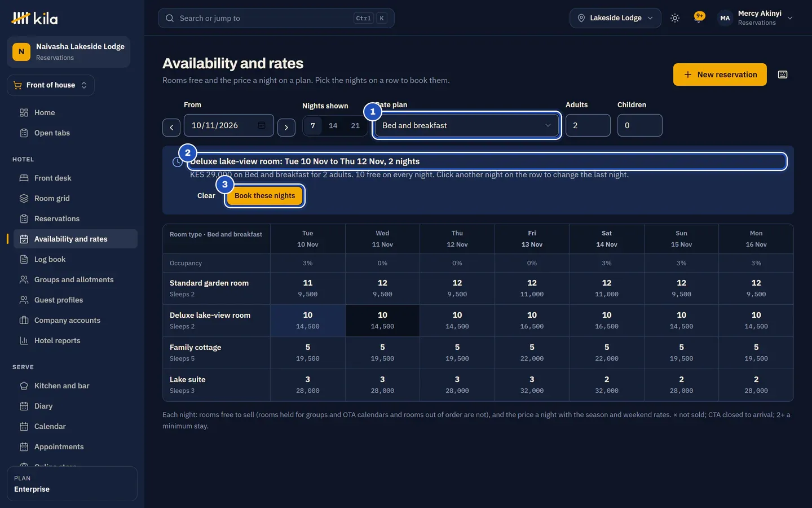Select Deluxe lake-view room Thu 12 Nov cell

click(x=457, y=321)
